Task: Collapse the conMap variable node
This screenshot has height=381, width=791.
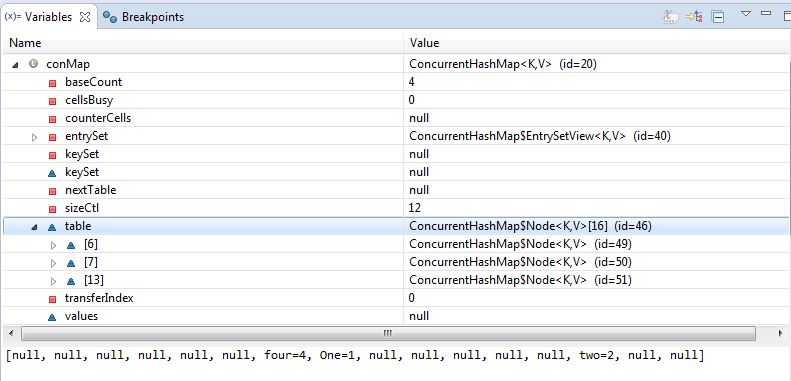Action: [15, 65]
